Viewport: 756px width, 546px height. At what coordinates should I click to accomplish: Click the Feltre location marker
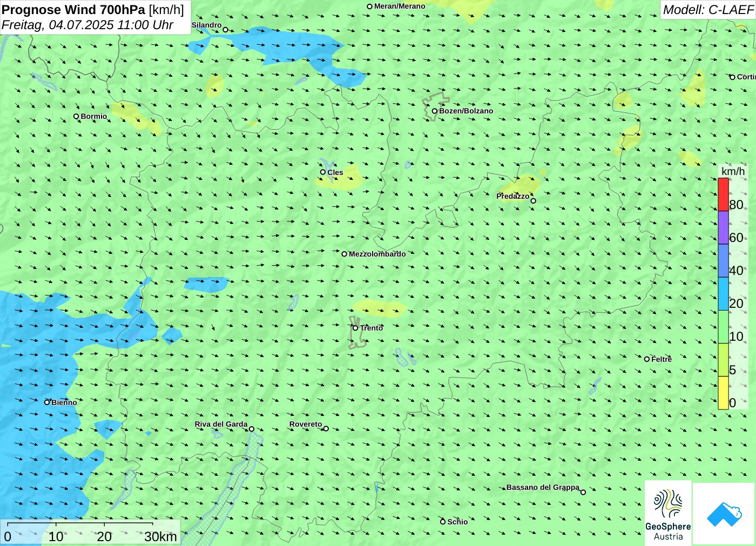point(647,359)
